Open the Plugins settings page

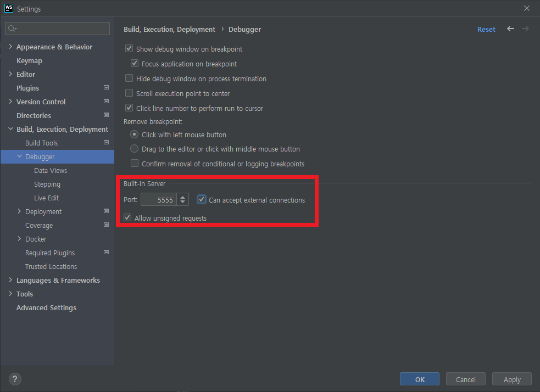click(x=27, y=88)
